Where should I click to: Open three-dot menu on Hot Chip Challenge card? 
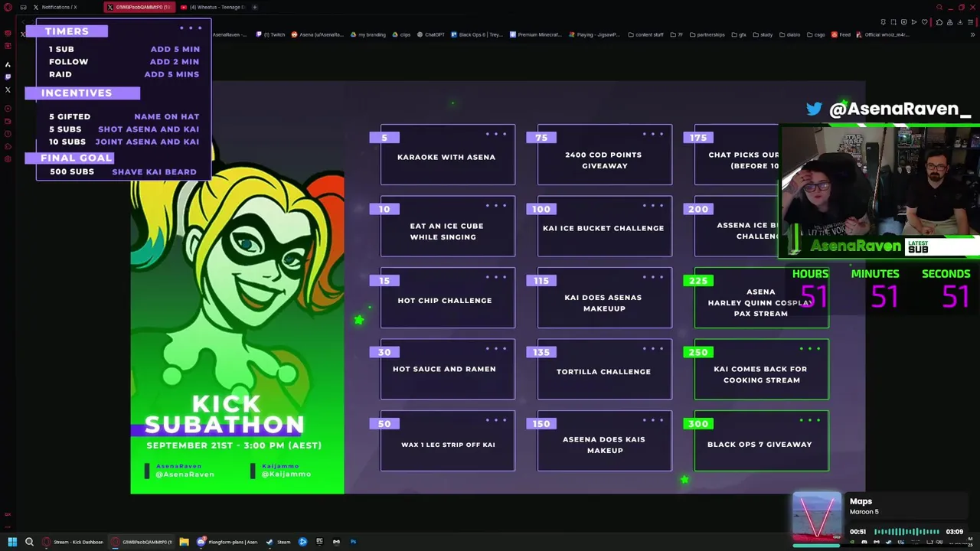tap(495, 277)
